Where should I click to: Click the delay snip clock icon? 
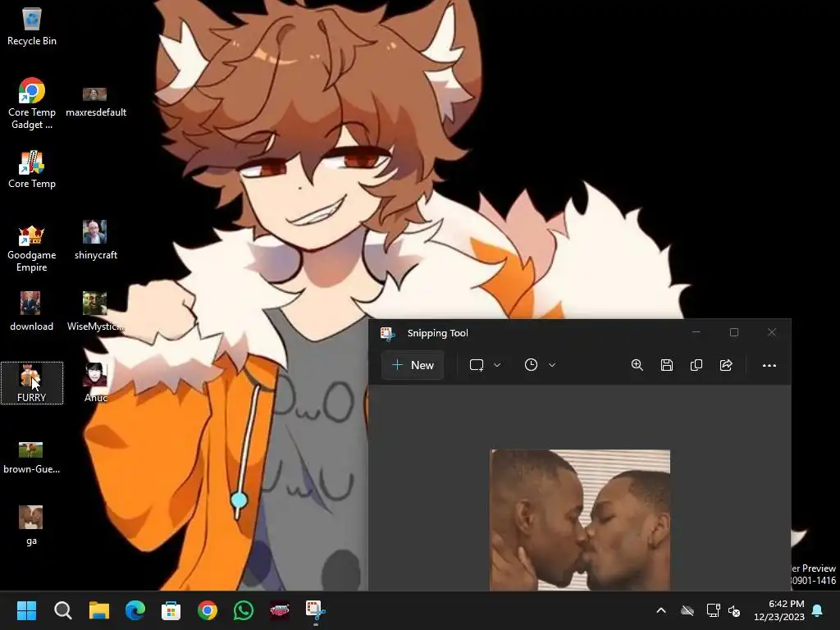(x=531, y=365)
